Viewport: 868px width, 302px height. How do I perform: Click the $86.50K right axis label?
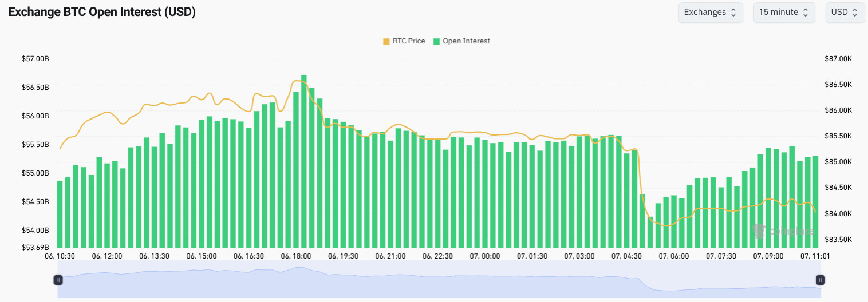pos(838,85)
